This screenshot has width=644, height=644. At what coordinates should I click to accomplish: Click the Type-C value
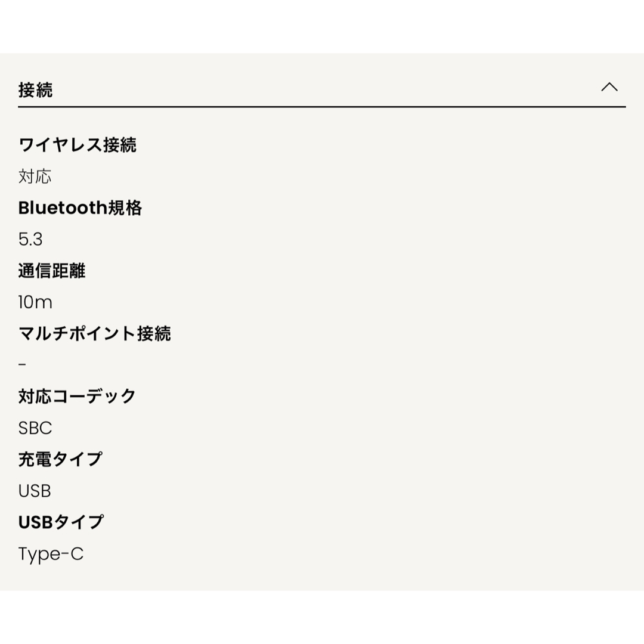pyautogui.click(x=51, y=554)
